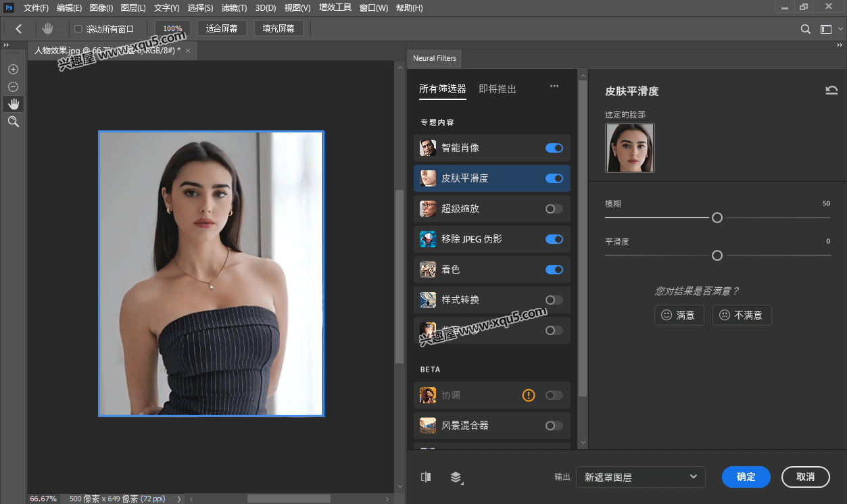Screen dimensions: 847x504
Task: Click the show-overlay layers icon near the output row
Action: click(456, 477)
